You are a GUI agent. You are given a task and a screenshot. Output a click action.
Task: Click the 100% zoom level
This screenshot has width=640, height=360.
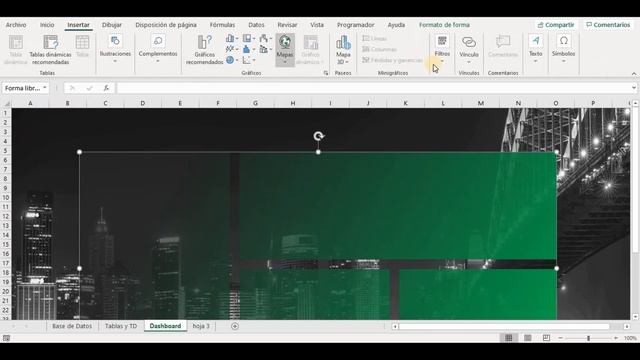tap(630, 338)
